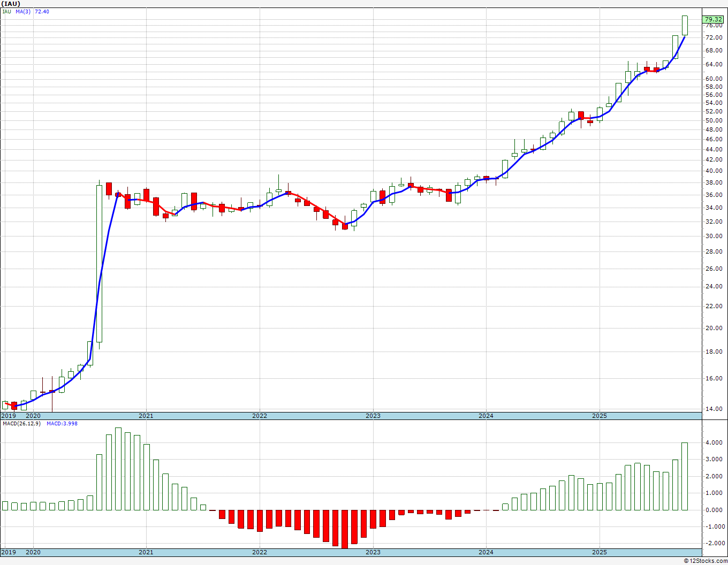
Task: Select the 30.00 price axis label
Action: (714, 236)
